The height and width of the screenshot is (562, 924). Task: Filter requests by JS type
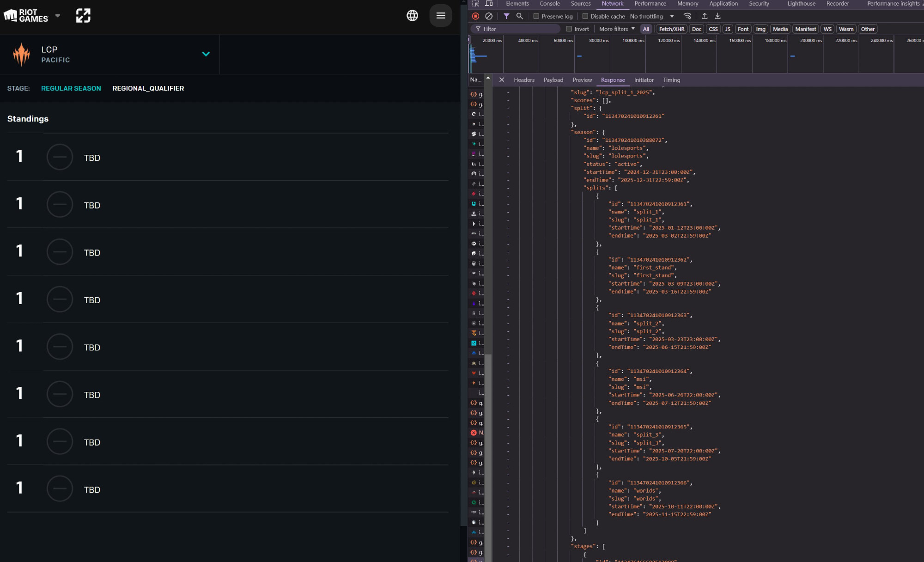tap(728, 29)
